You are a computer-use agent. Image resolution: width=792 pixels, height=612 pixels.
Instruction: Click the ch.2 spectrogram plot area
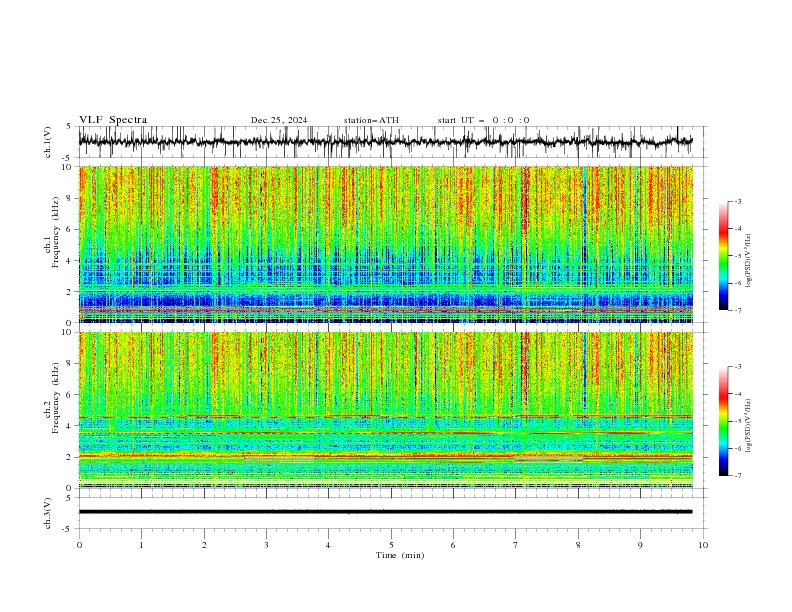coord(386,410)
